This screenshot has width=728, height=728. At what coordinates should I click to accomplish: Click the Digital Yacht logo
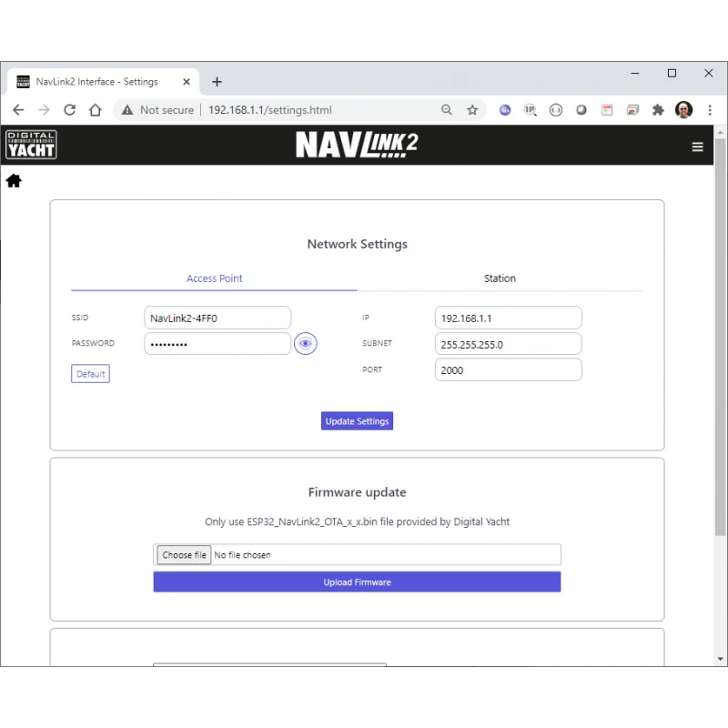(31, 144)
